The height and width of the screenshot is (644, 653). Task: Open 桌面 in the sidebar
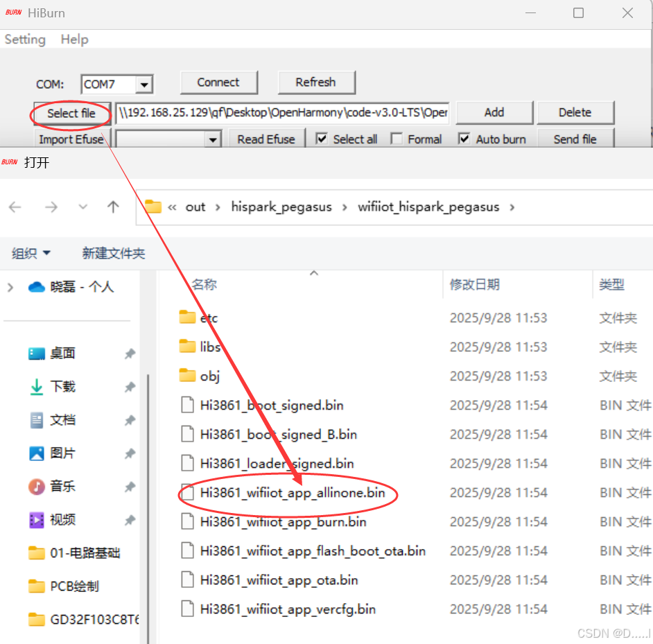pyautogui.click(x=62, y=354)
